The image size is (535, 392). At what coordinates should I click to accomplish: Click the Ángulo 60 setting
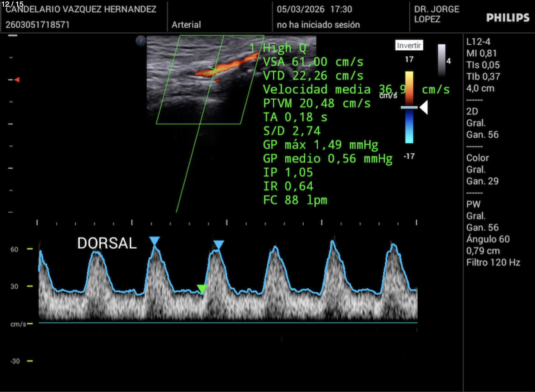click(x=488, y=239)
